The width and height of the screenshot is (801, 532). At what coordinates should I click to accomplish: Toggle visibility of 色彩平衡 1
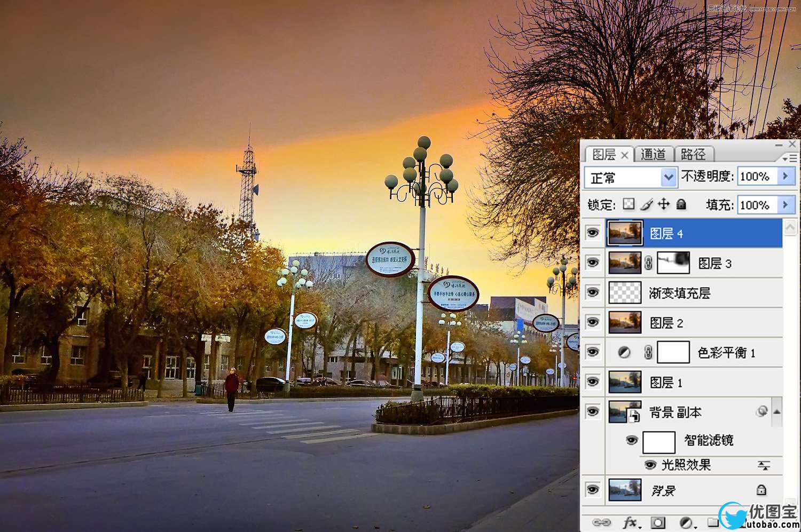(592, 352)
